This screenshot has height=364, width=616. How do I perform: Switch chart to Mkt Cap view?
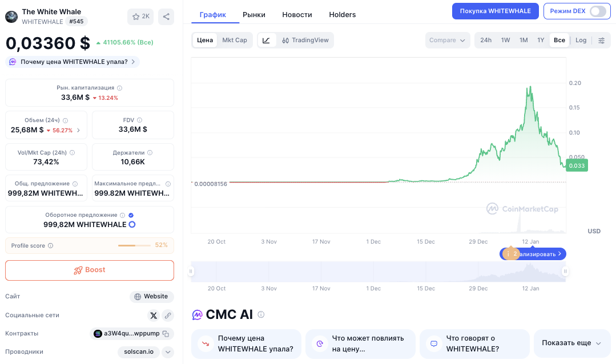pyautogui.click(x=234, y=40)
